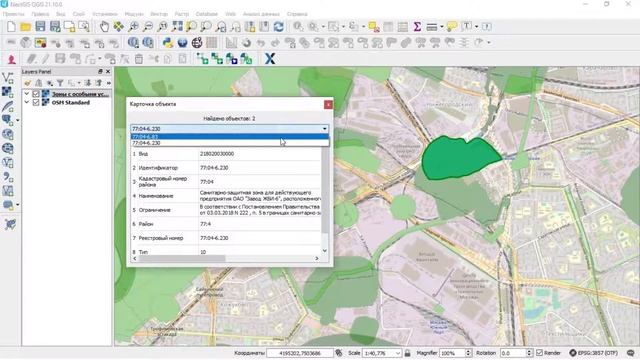Open the Слой menu
This screenshot has height=360, width=640.
[x=78, y=14]
